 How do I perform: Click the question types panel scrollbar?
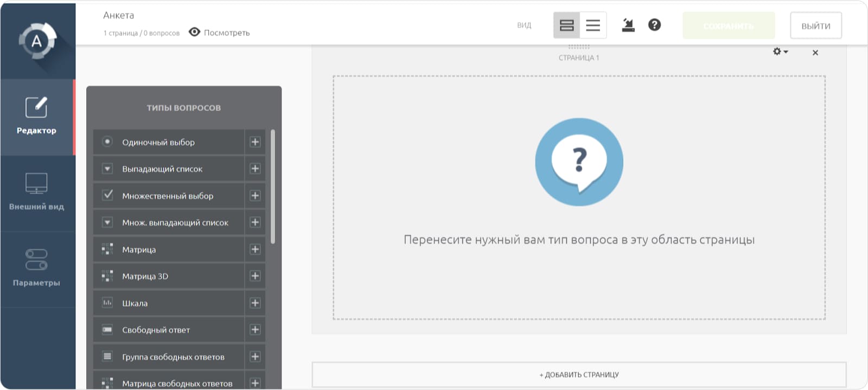pyautogui.click(x=273, y=187)
